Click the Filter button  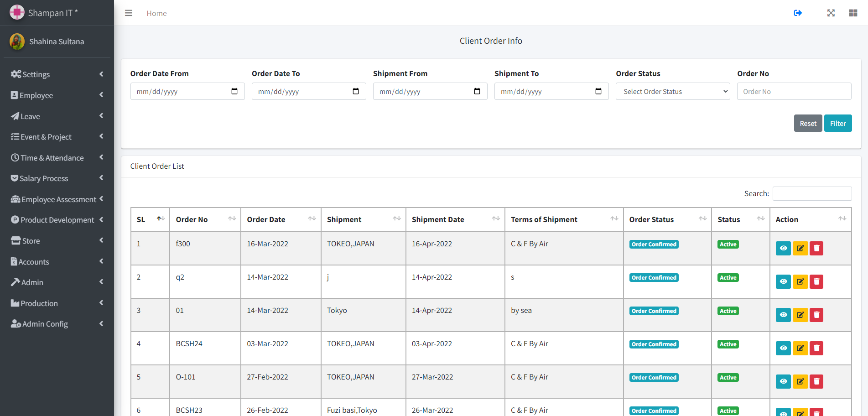838,123
